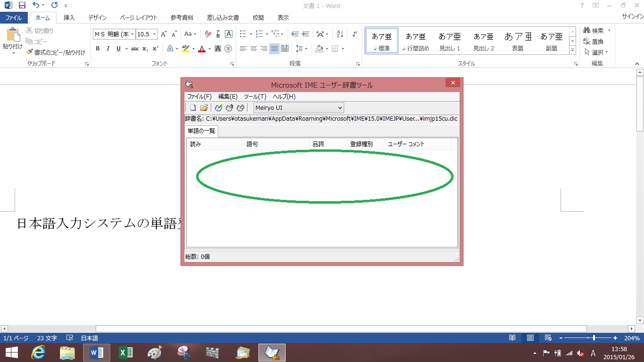Open Internet Explorer from the taskbar
Image resolution: width=644 pixels, height=362 pixels.
(x=38, y=353)
